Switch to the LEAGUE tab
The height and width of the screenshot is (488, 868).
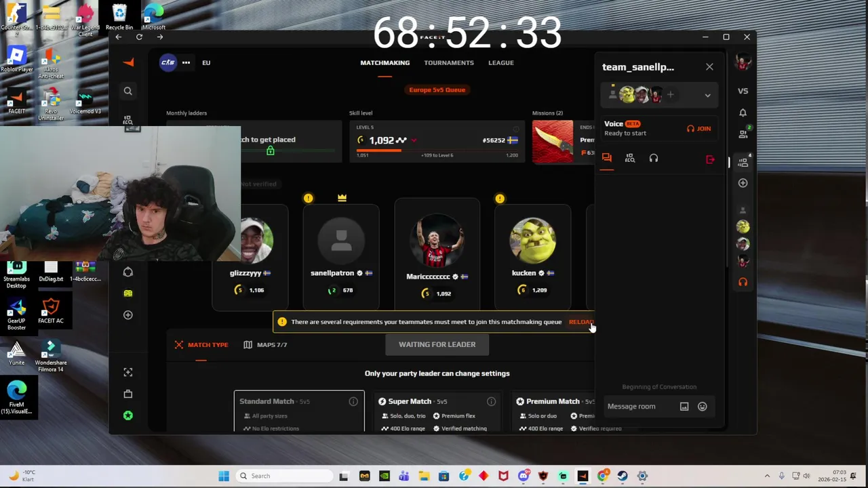[501, 62]
